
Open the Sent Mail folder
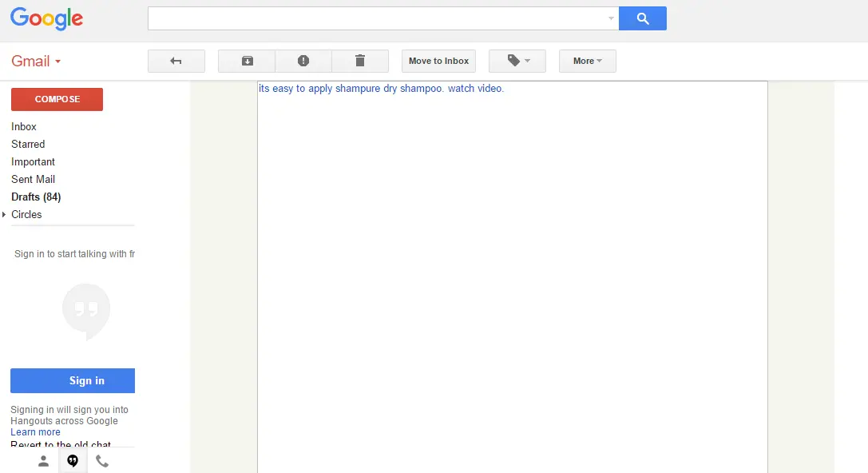coord(33,179)
